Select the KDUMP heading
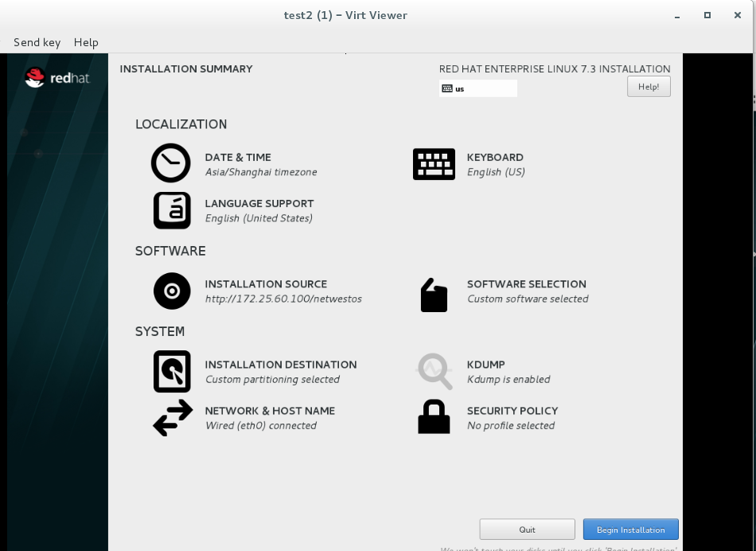 click(x=486, y=365)
